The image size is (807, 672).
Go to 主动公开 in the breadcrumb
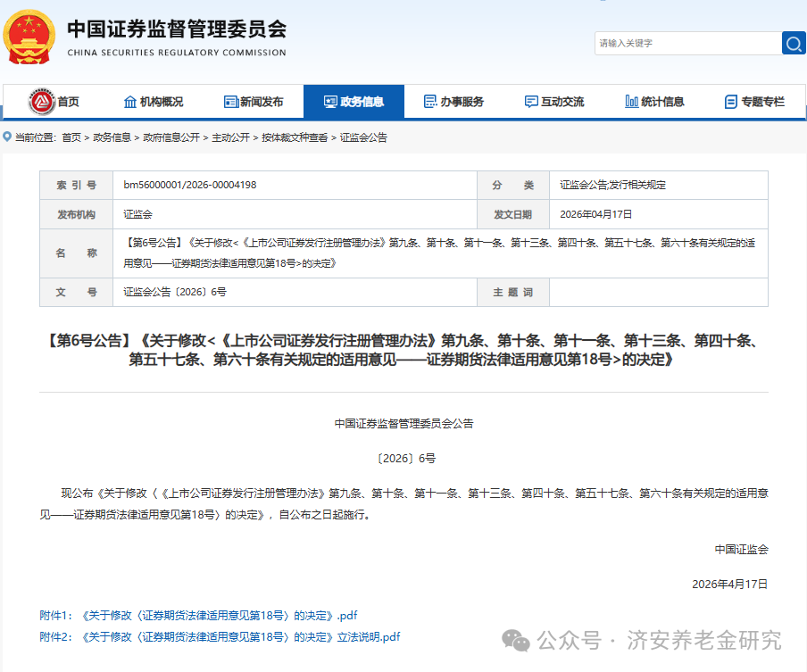[230, 137]
